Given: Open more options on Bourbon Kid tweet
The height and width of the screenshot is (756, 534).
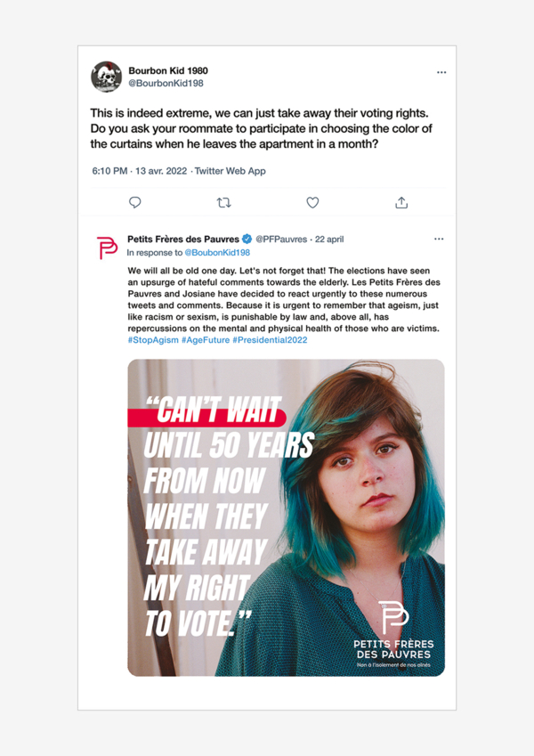Looking at the screenshot, I should click(441, 72).
